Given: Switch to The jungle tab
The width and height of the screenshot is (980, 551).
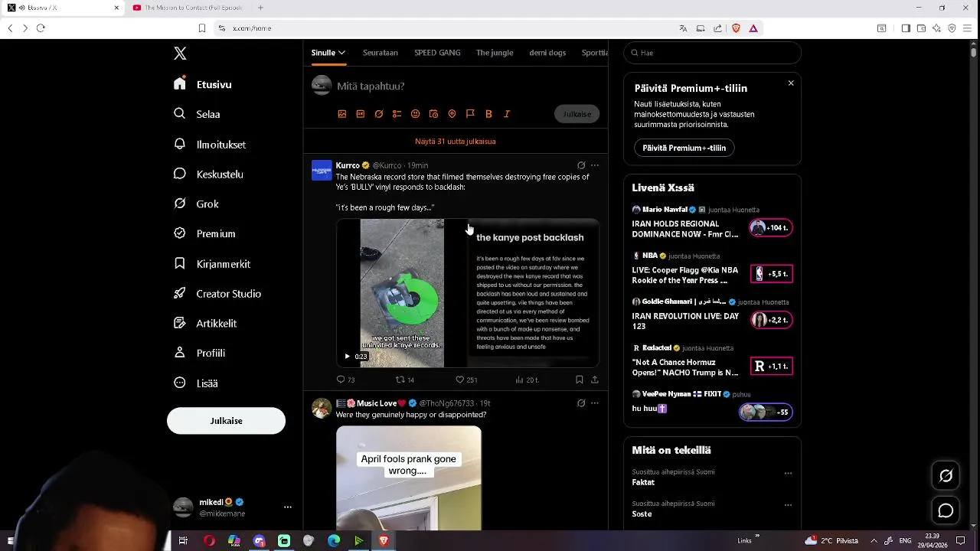Looking at the screenshot, I should (x=495, y=53).
